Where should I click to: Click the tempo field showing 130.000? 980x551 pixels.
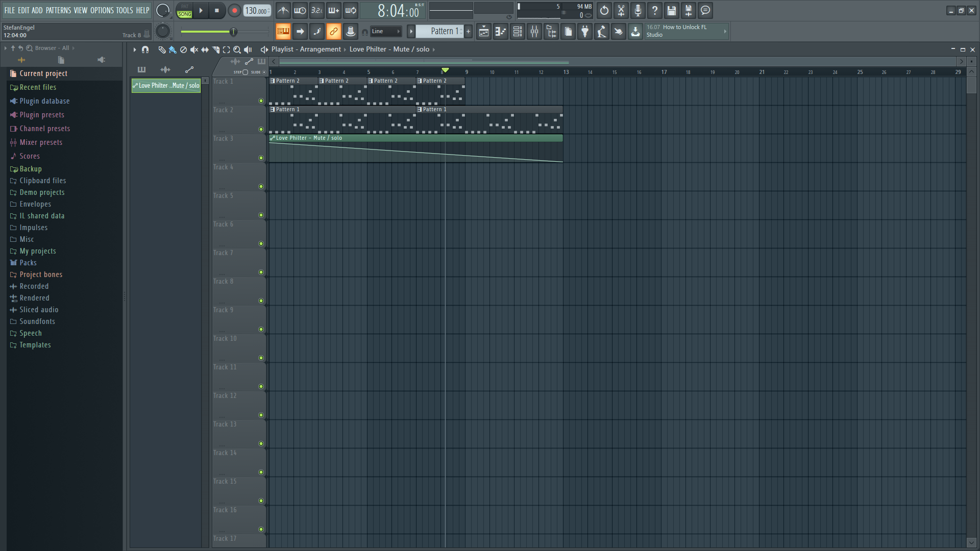pos(257,11)
